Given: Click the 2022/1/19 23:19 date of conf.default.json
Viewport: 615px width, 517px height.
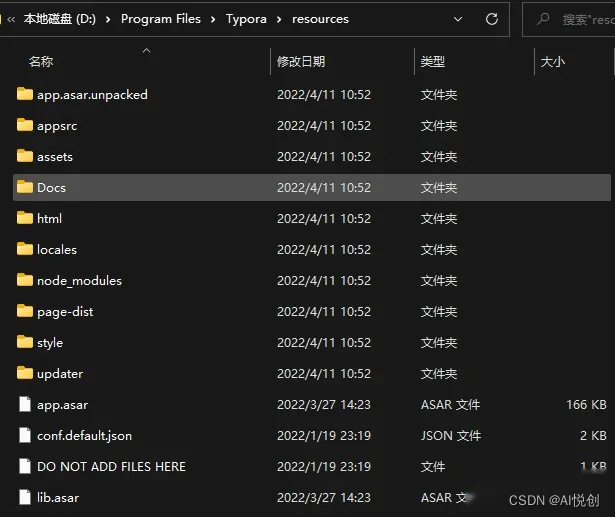Looking at the screenshot, I should (x=324, y=435).
